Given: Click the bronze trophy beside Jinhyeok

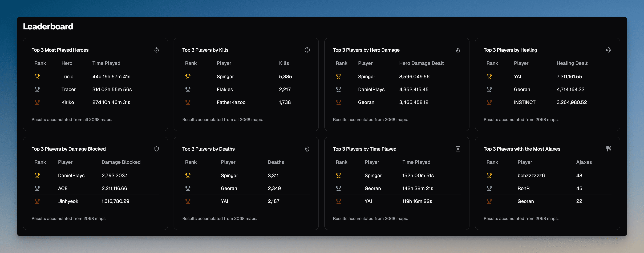Looking at the screenshot, I should coord(37,201).
